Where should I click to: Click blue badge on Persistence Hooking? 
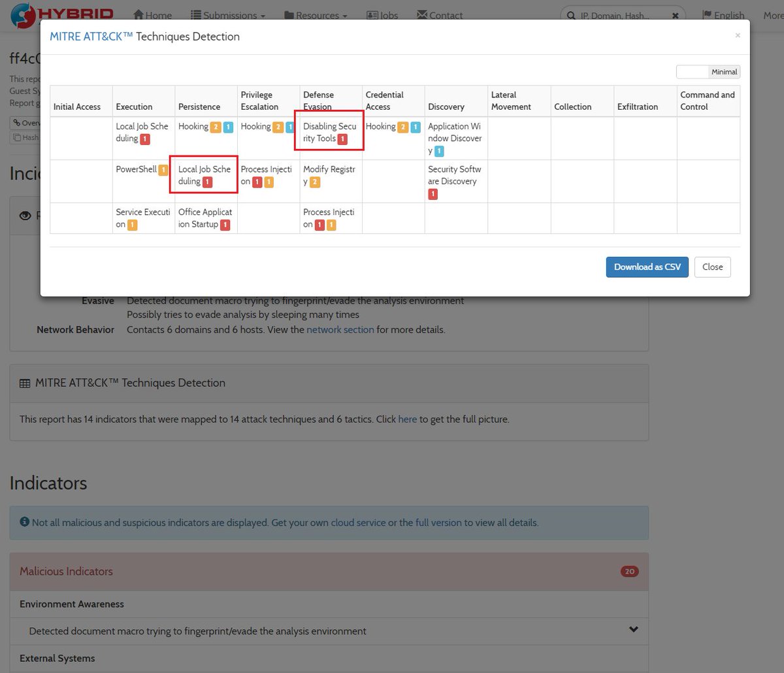228,127
